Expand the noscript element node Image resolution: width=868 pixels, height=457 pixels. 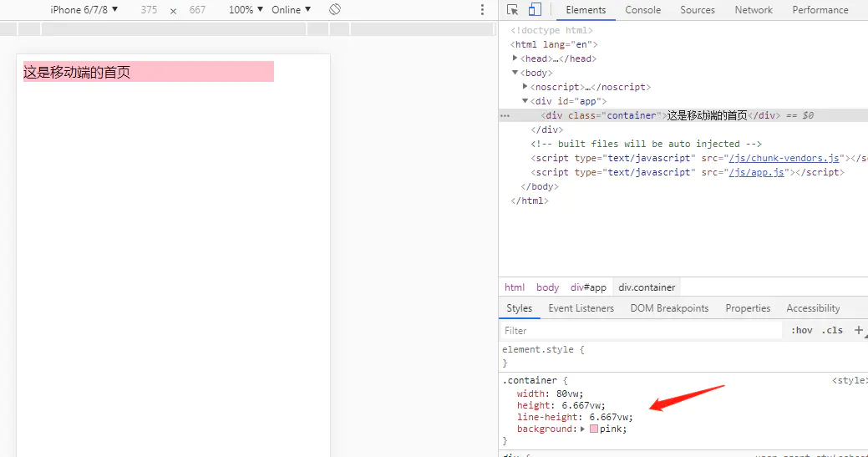click(x=525, y=87)
